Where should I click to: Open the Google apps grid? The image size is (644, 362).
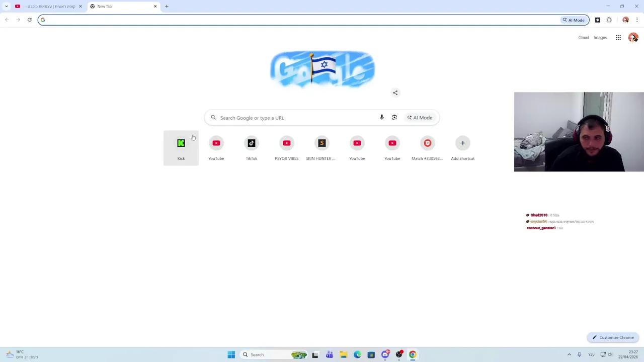(x=618, y=38)
